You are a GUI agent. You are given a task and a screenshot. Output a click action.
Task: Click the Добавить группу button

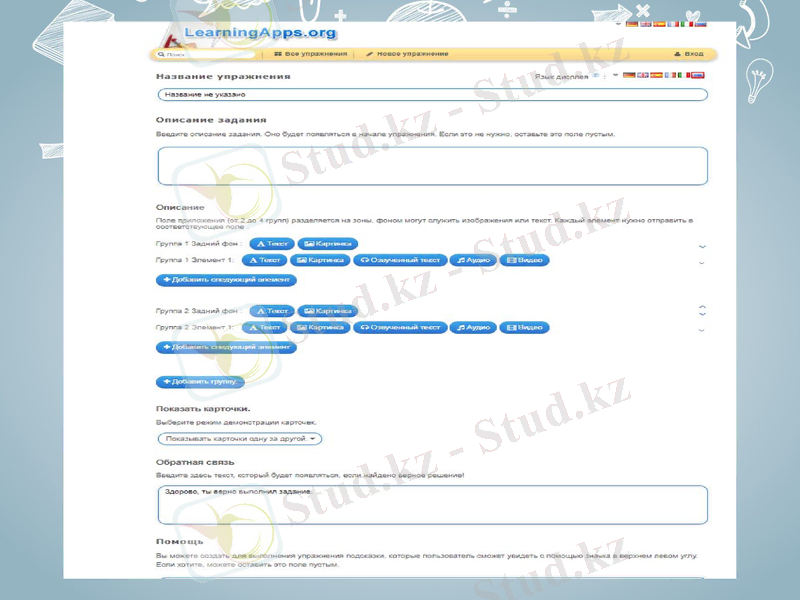(198, 382)
